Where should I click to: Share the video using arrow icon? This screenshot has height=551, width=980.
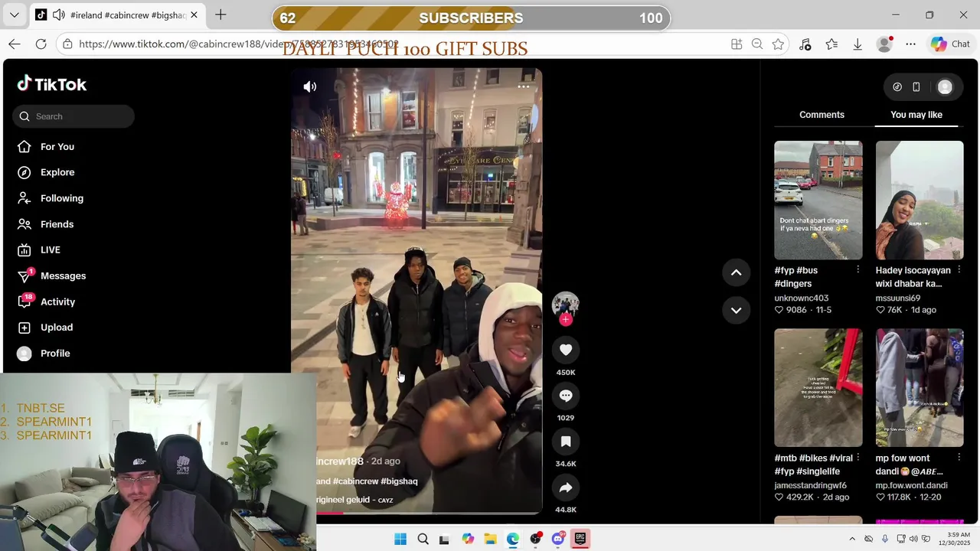(566, 487)
